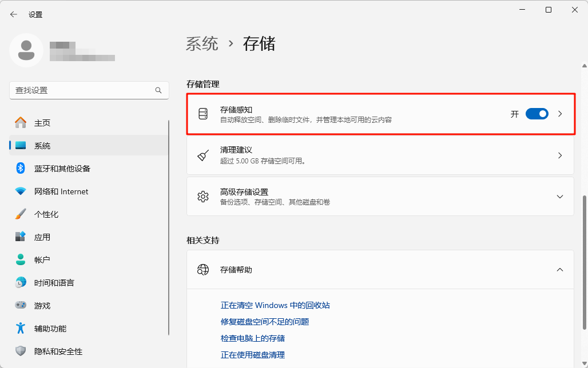Click the 隐私和安全性 shield icon
The image size is (588, 368).
tap(21, 351)
